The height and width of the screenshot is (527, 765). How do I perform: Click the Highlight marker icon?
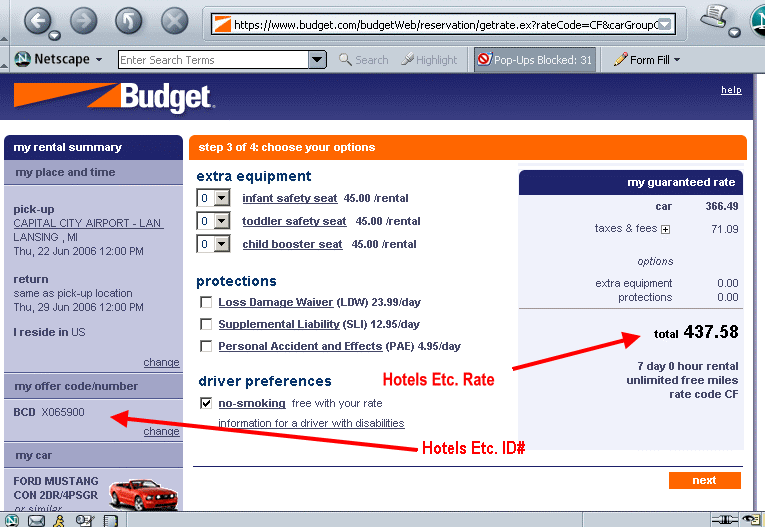(408, 59)
